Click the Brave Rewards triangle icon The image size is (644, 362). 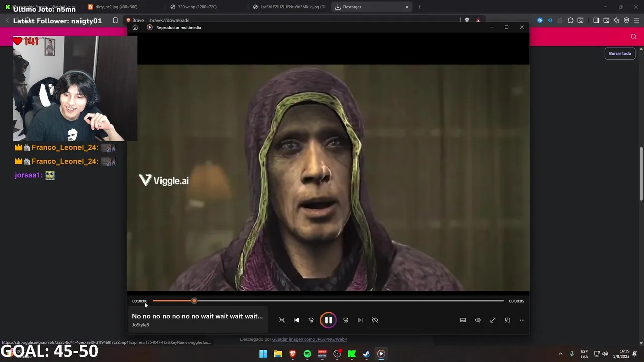click(x=478, y=20)
